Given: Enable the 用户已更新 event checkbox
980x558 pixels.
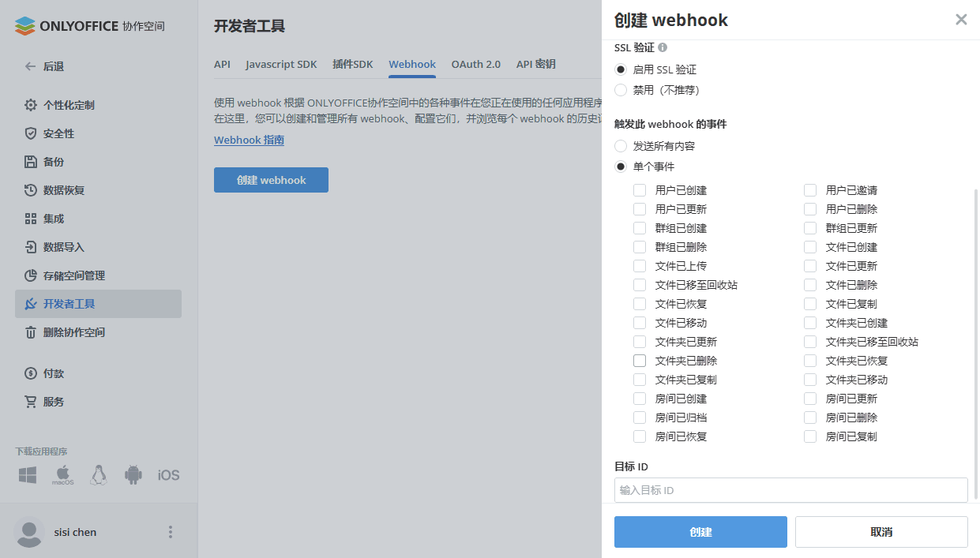Looking at the screenshot, I should coord(640,209).
